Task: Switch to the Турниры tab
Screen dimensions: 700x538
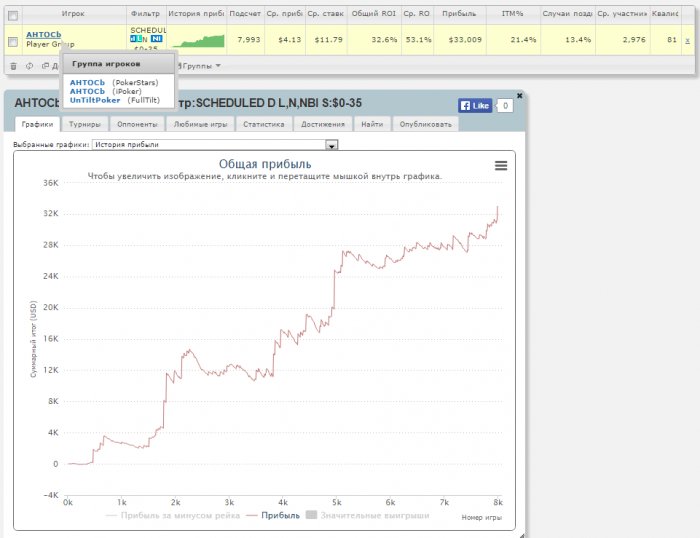Action: [84, 125]
